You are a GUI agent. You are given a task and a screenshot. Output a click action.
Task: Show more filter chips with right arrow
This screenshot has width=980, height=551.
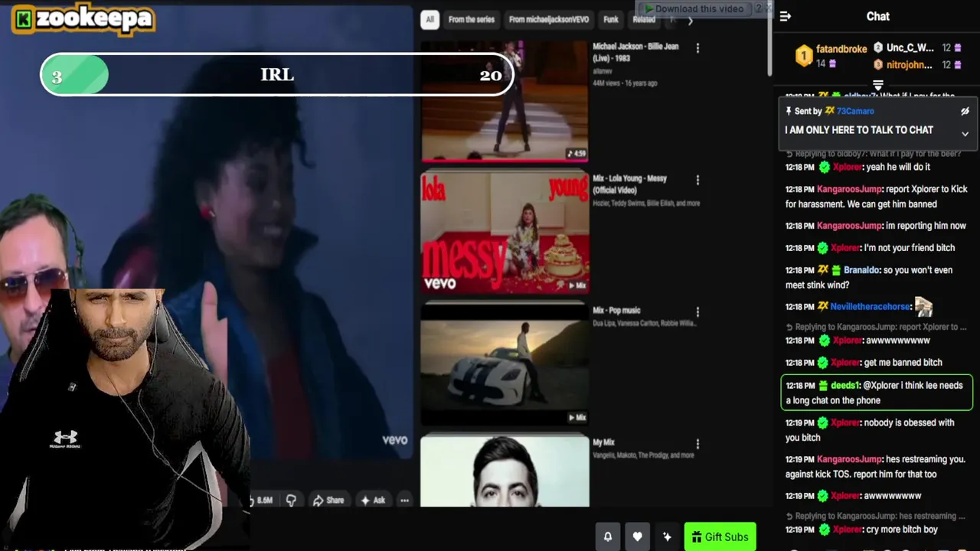pos(690,21)
